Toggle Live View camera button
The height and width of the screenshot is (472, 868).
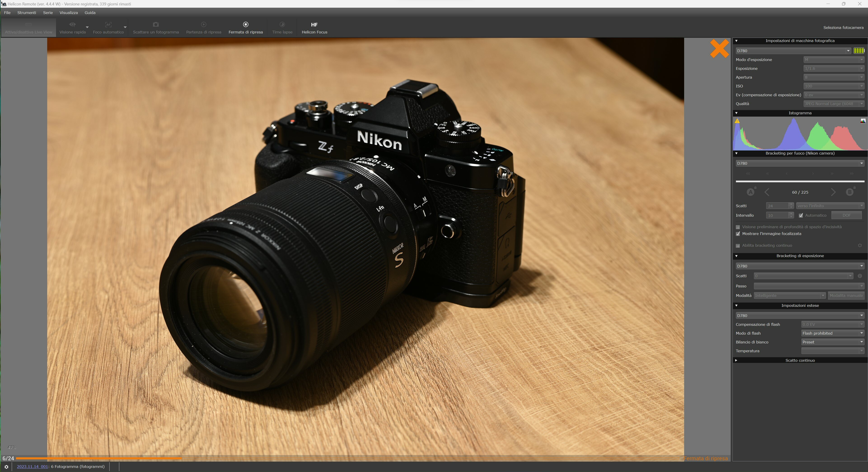click(x=28, y=27)
